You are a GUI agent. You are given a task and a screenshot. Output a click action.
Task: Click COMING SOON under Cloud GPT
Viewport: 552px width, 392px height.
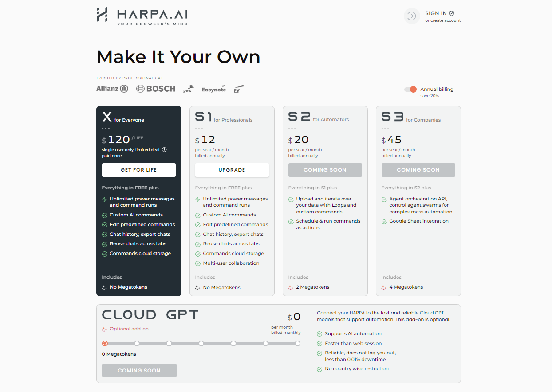[x=139, y=371]
